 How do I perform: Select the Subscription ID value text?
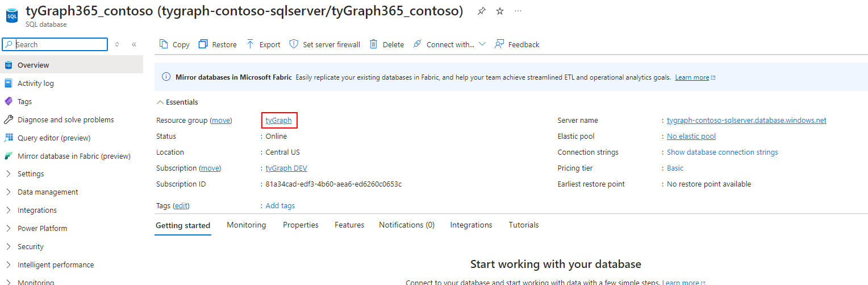[x=333, y=184]
